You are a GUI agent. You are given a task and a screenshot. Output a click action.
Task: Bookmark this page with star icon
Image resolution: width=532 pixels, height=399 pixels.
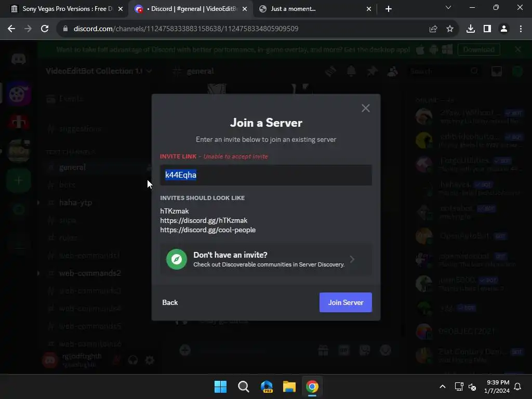pos(450,29)
